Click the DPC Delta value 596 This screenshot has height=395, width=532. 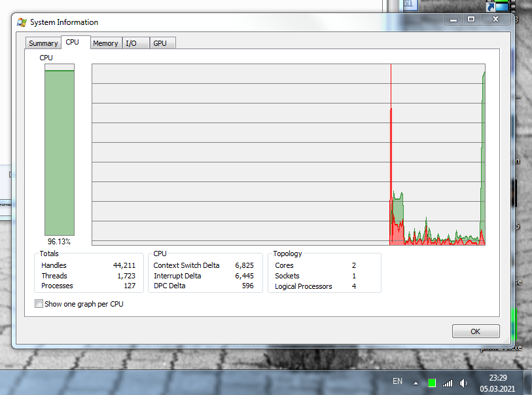[248, 286]
